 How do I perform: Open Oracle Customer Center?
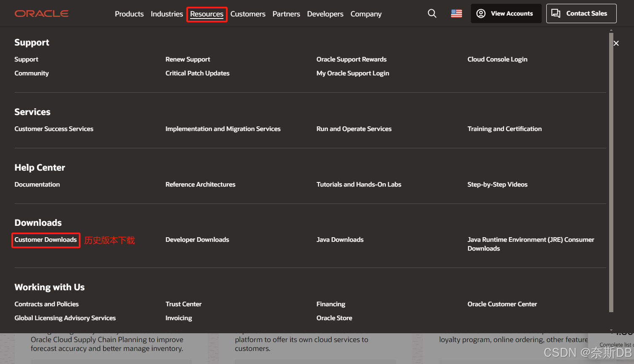tap(502, 304)
